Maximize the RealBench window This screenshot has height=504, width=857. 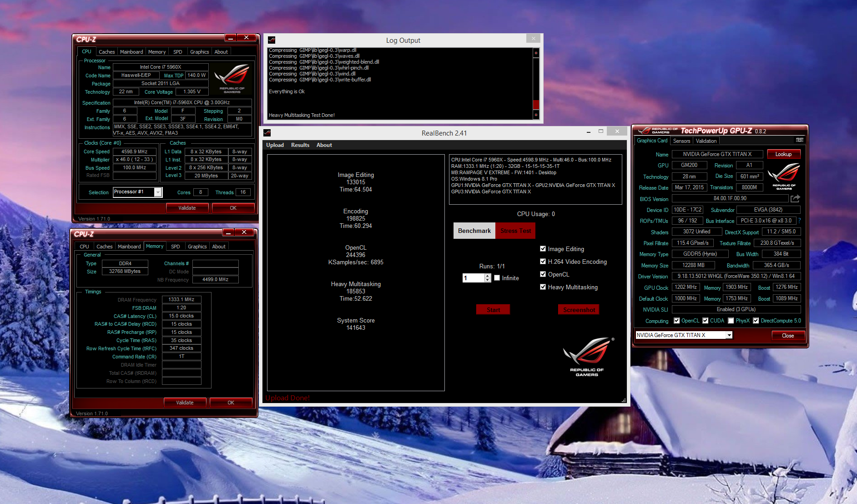coord(601,131)
